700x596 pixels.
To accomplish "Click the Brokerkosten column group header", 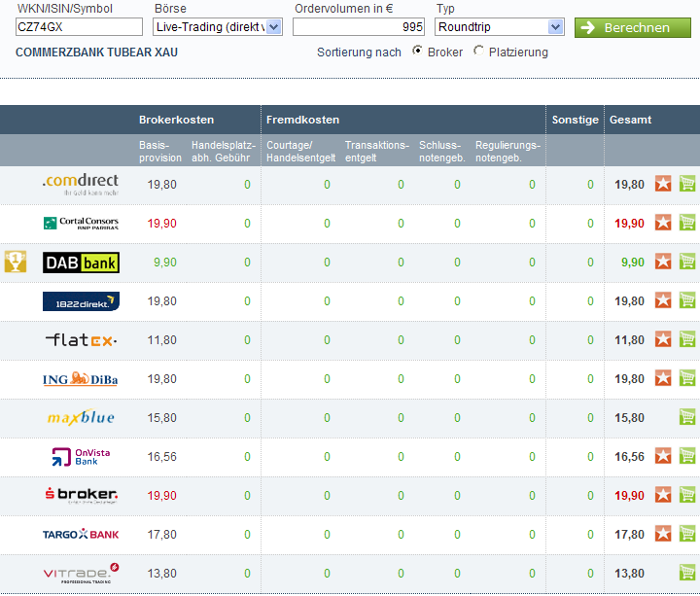I will pyautogui.click(x=176, y=120).
